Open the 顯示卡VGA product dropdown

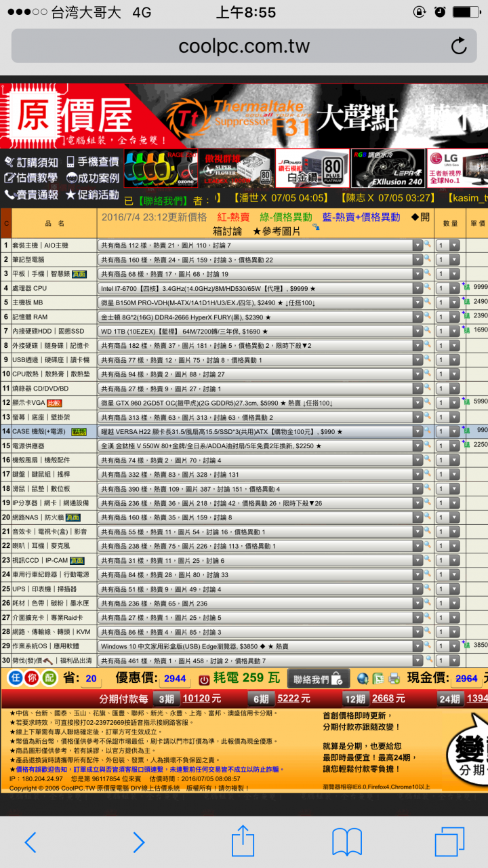tap(260, 402)
